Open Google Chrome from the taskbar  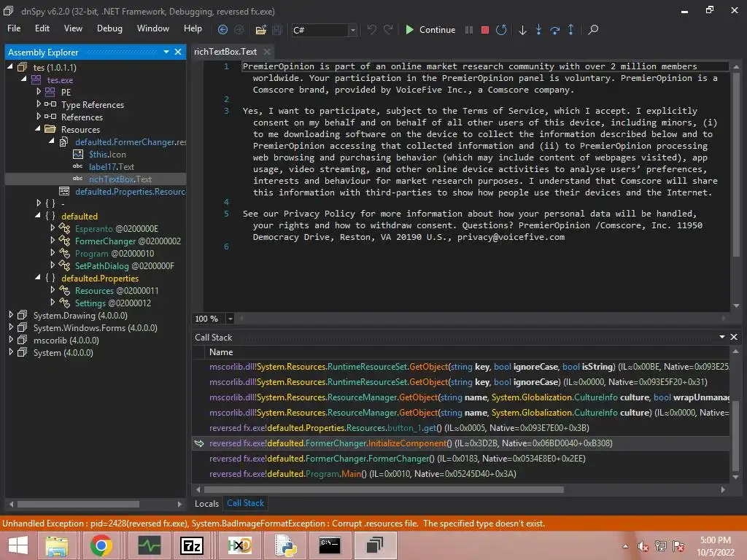click(x=101, y=545)
